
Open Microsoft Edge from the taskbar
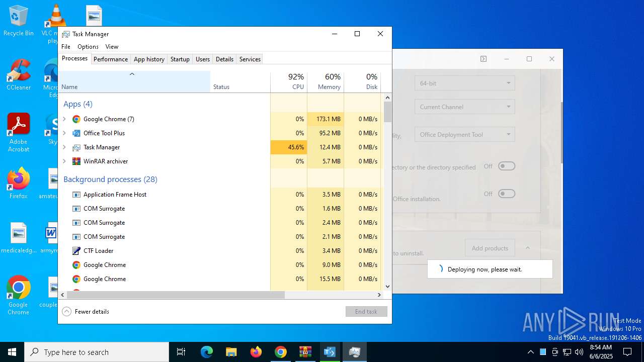(x=207, y=352)
